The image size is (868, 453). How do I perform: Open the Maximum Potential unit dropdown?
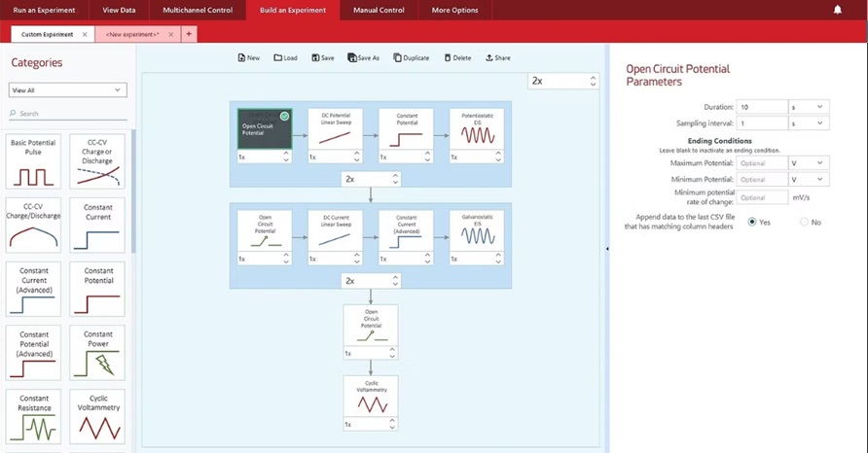[x=809, y=163]
